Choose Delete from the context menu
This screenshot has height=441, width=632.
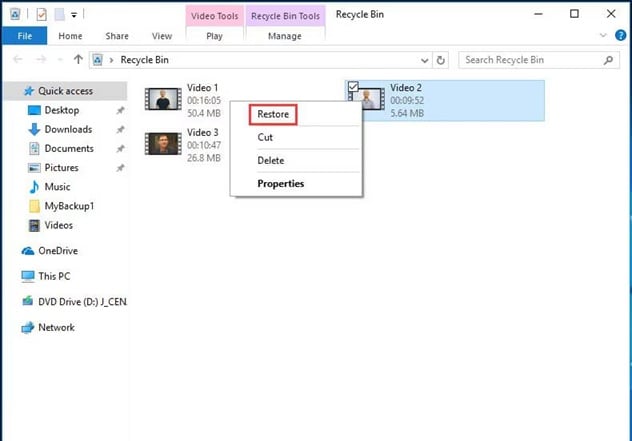(271, 160)
